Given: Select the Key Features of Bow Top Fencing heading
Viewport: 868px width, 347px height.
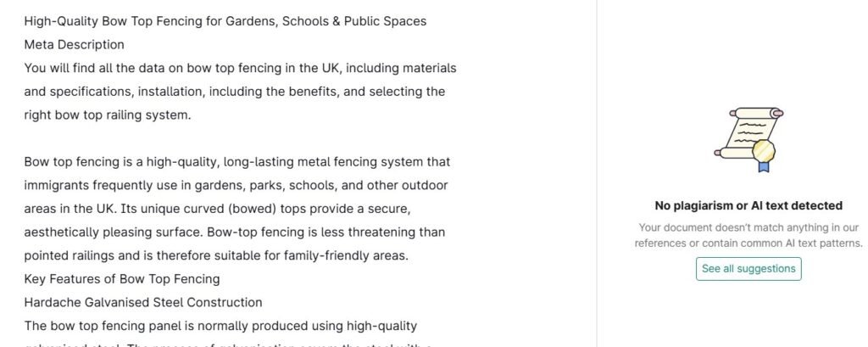Looking at the screenshot, I should click(x=122, y=278).
